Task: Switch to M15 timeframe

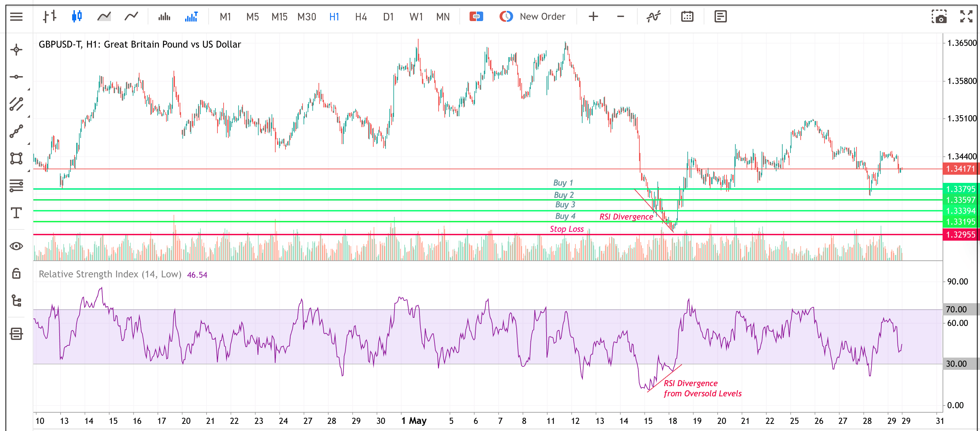Action: (279, 17)
